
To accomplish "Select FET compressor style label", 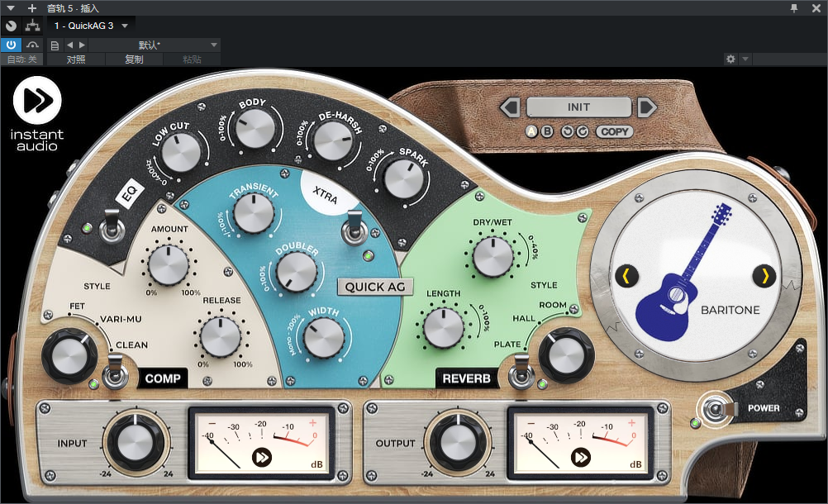I will tap(77, 306).
